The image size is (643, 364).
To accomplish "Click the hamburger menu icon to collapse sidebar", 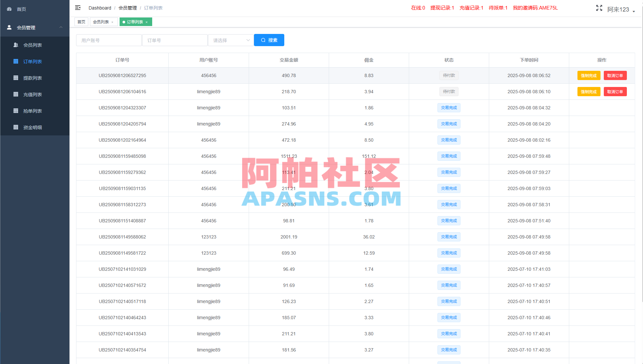I will tap(78, 8).
